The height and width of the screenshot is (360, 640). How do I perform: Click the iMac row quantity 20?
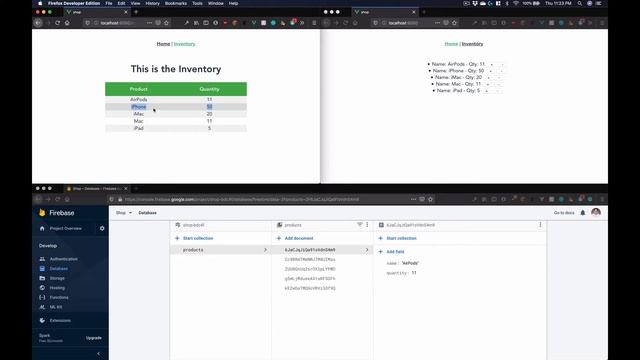(209, 114)
